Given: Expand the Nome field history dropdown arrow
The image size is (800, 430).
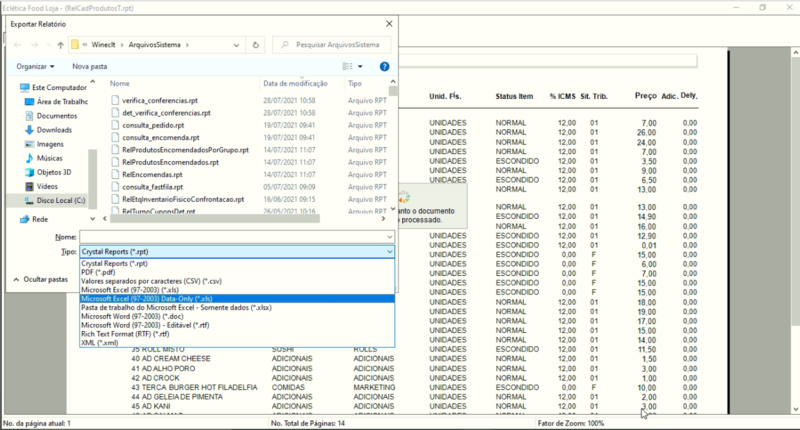Looking at the screenshot, I should [x=389, y=237].
